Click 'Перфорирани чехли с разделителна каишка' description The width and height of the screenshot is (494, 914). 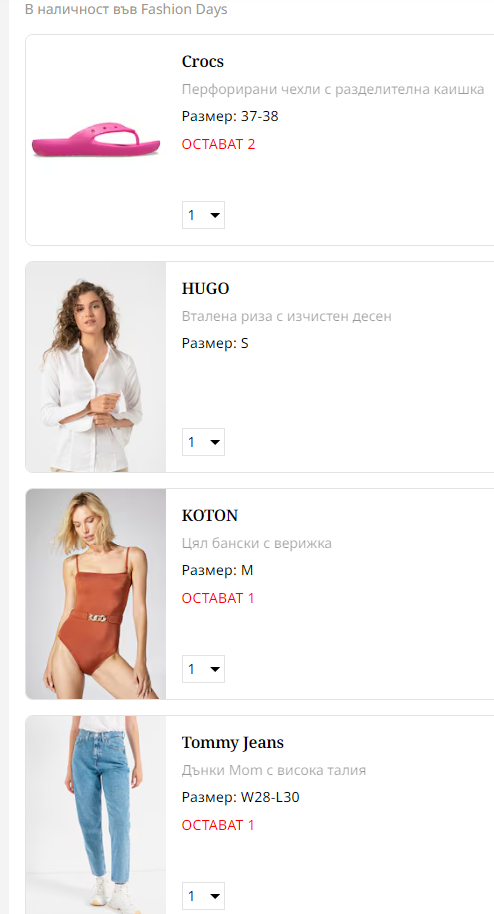pos(332,89)
